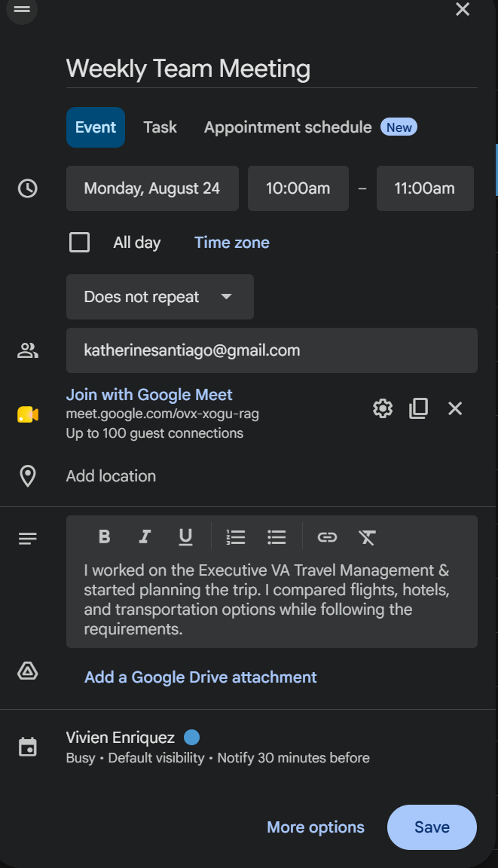Open More options
498x868 pixels.
point(316,827)
